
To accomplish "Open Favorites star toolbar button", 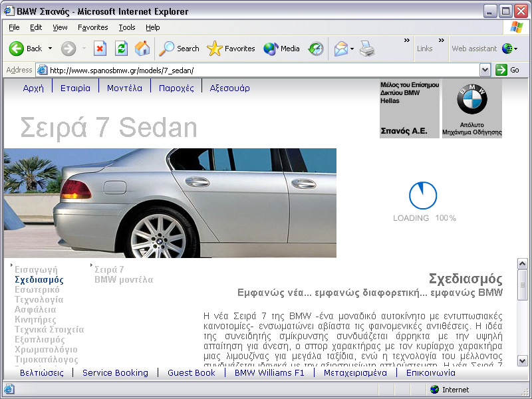I will tap(231, 49).
